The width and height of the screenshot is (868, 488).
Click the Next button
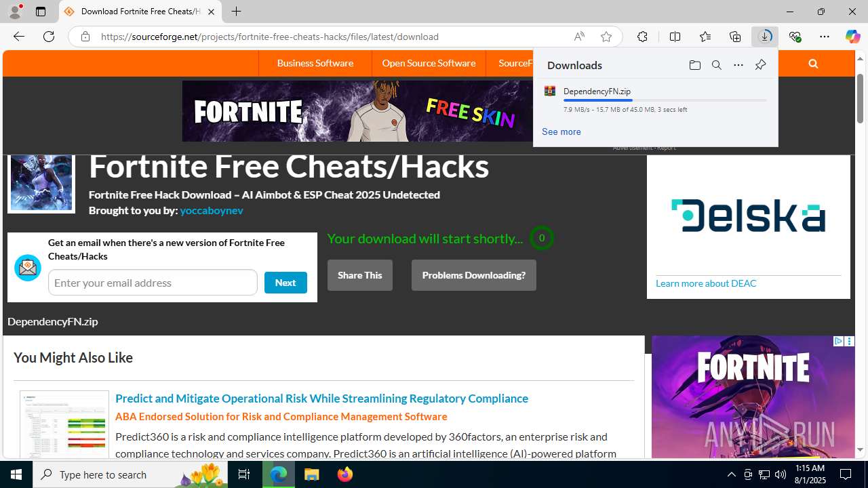point(285,283)
